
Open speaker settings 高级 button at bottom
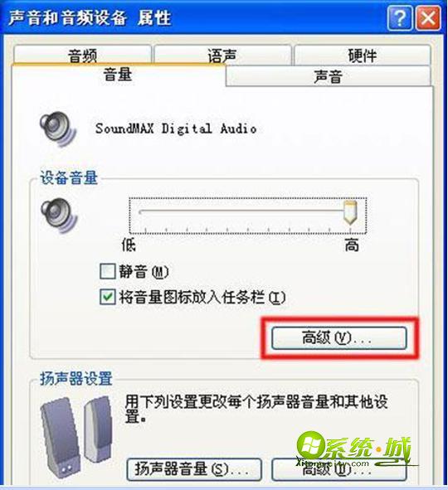[x=339, y=469]
